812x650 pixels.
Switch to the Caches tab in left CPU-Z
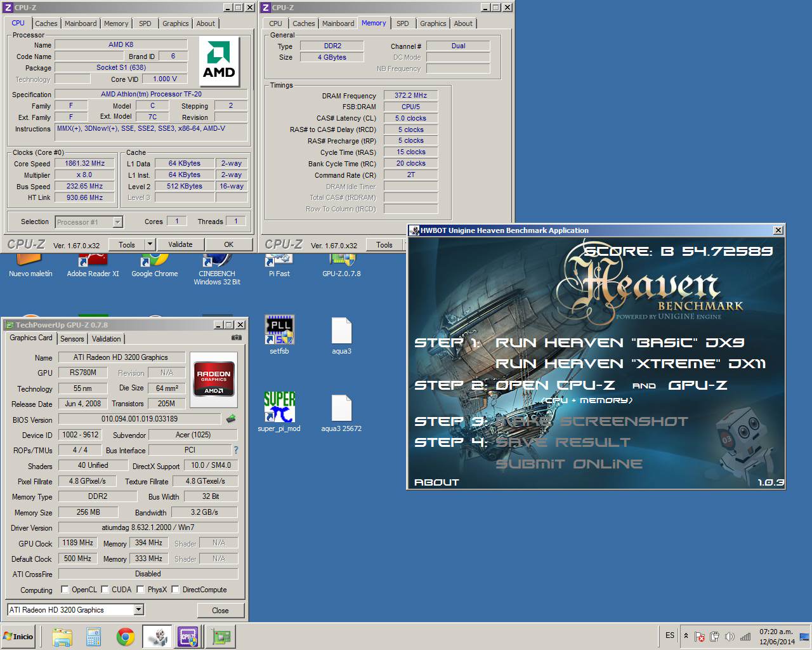(x=46, y=23)
